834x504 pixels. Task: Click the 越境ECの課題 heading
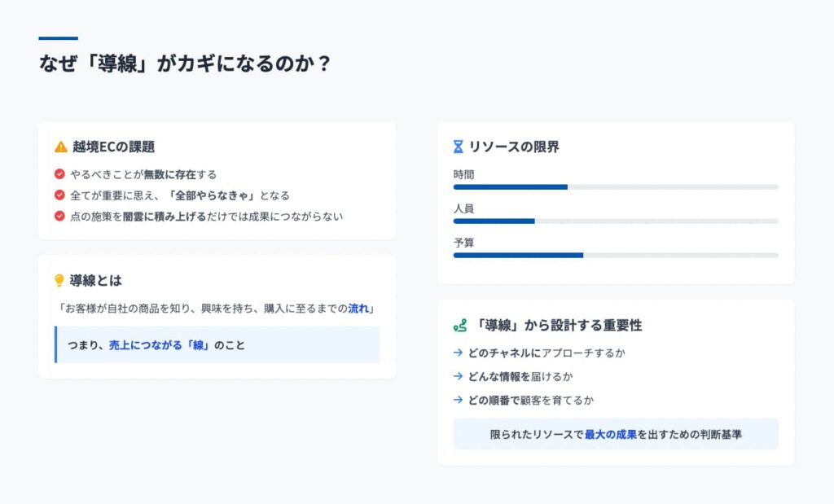pos(114,147)
